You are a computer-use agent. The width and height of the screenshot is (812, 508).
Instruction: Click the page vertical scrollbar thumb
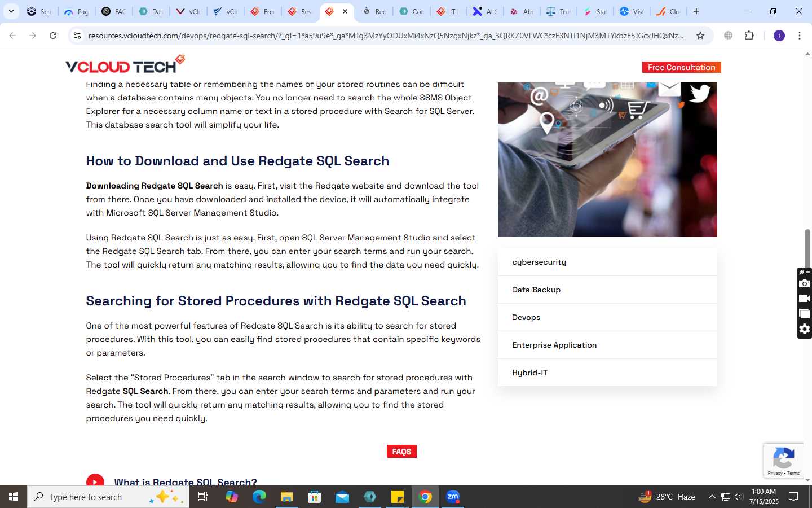pyautogui.click(x=807, y=248)
